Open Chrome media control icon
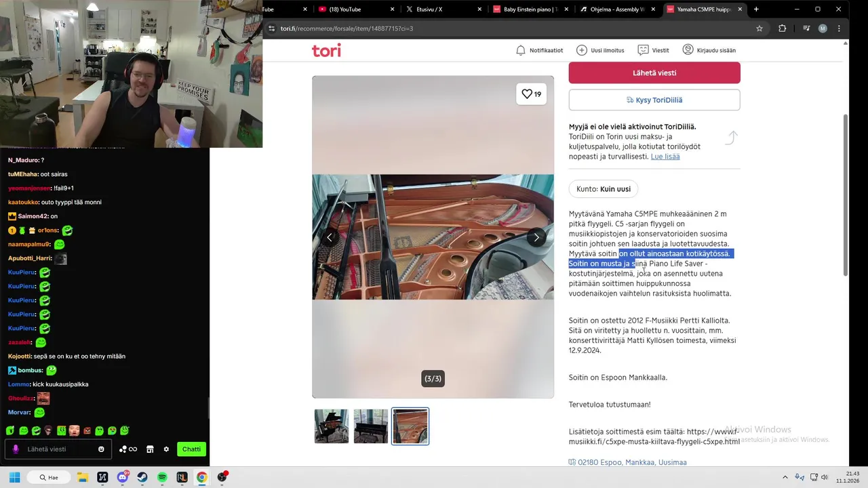This screenshot has width=868, height=488. pyautogui.click(x=806, y=28)
